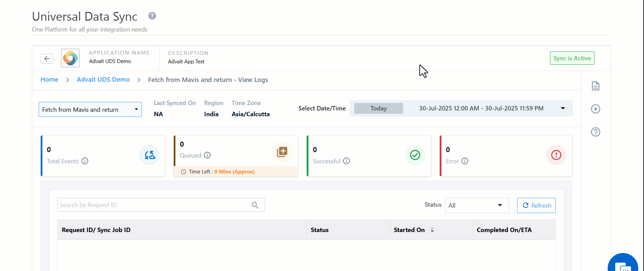Expand the date/time range dropdown arrow
Screen dimensions: 644x271
tap(563, 108)
